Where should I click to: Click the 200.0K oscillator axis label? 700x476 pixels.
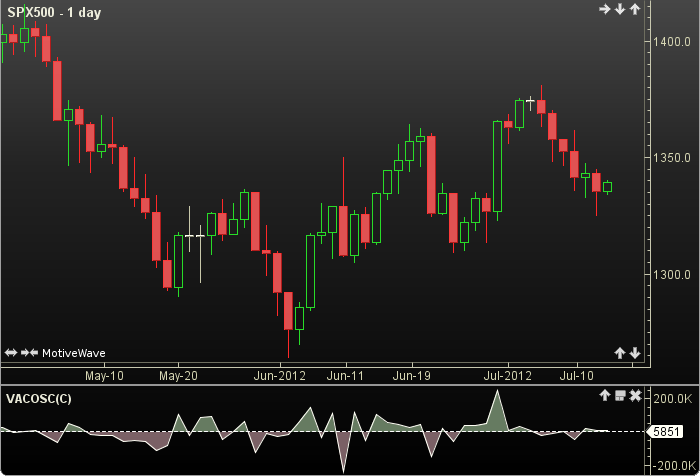coord(673,398)
